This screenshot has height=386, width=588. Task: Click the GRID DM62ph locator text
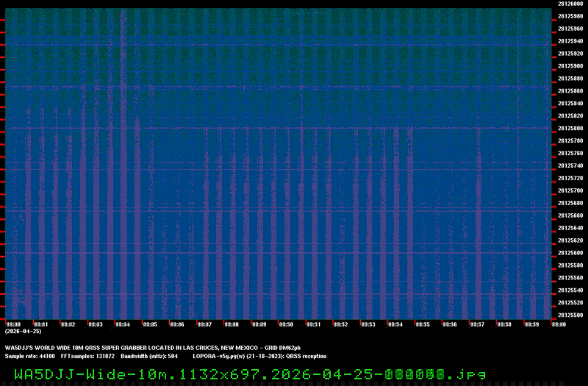point(282,348)
